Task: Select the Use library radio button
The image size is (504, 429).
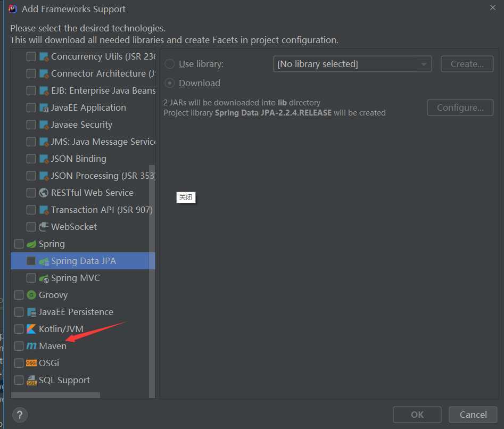Action: click(x=169, y=64)
